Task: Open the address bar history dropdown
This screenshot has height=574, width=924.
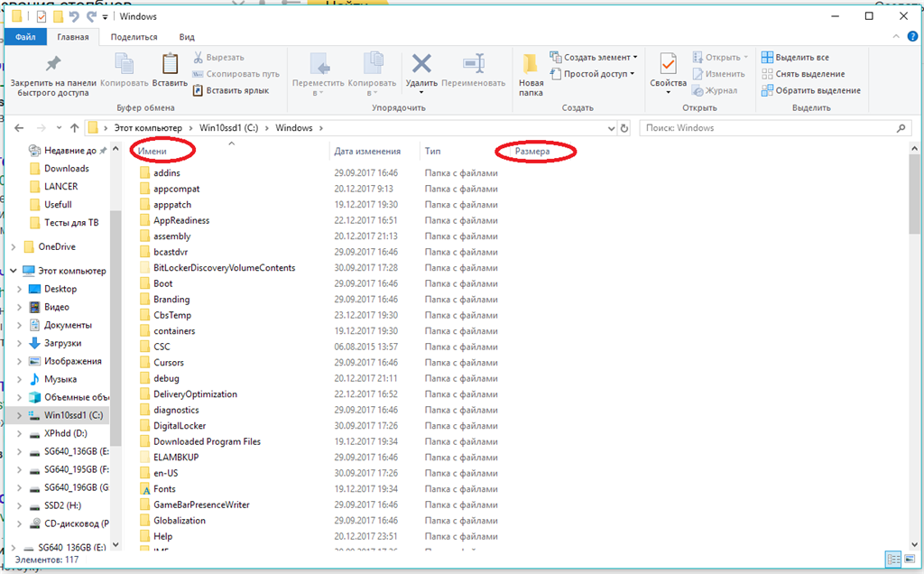Action: 611,128
